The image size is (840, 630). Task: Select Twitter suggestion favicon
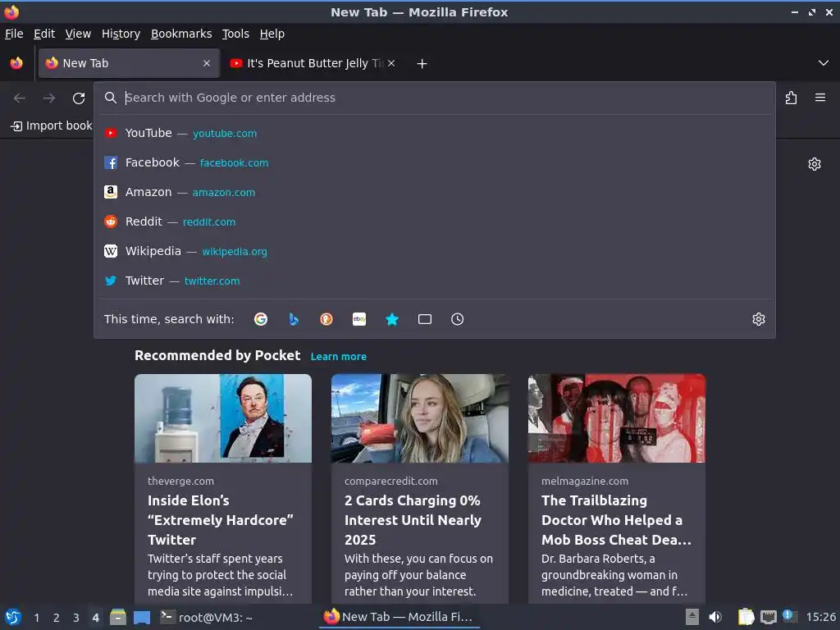(x=111, y=281)
